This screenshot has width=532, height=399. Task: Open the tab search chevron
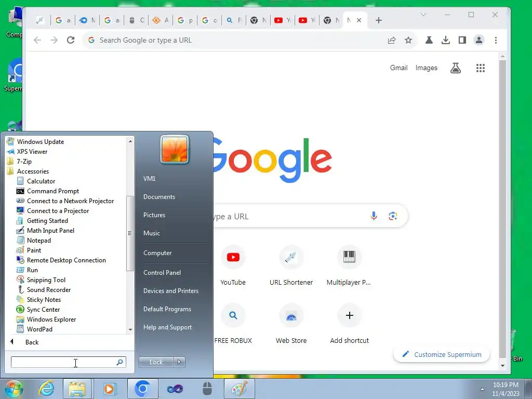click(x=423, y=15)
